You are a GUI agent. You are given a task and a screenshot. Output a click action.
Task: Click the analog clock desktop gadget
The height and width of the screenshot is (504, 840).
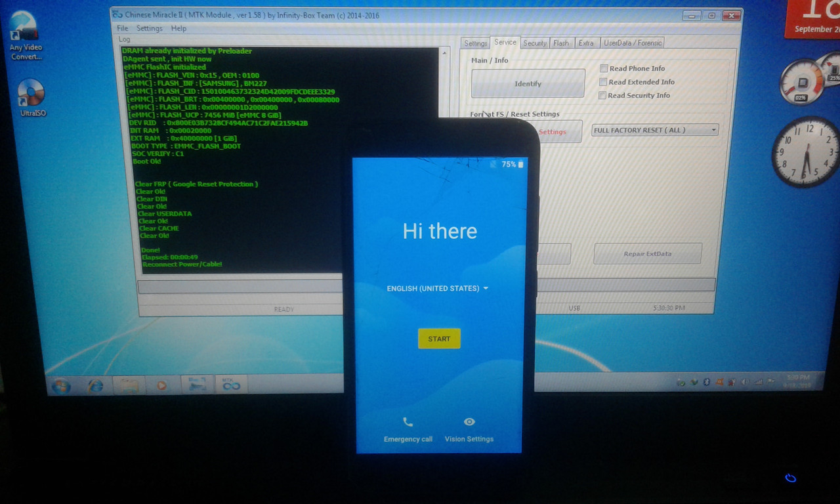coord(806,152)
